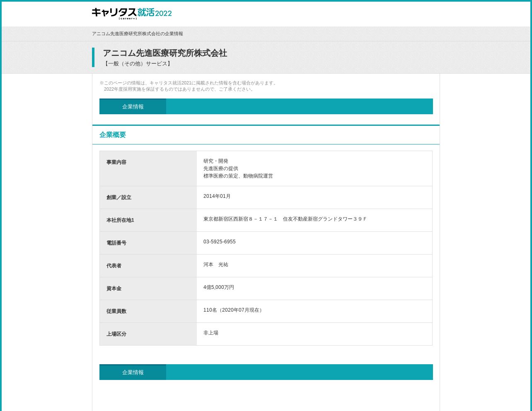Click 110名（2020年07月現在） value
This screenshot has height=411, width=532.
(x=234, y=310)
